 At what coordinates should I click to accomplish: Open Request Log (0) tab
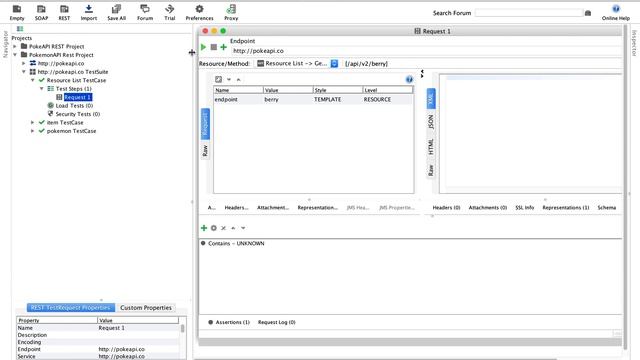tap(276, 322)
